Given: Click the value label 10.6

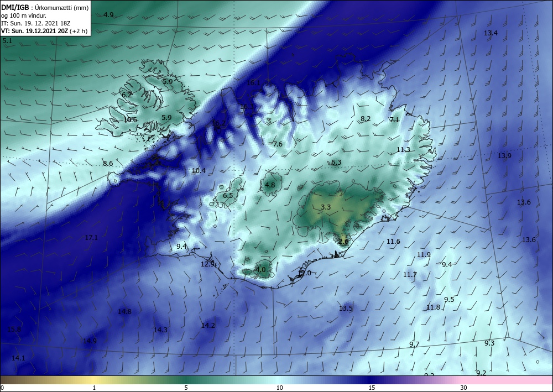Looking at the screenshot, I should [x=130, y=120].
